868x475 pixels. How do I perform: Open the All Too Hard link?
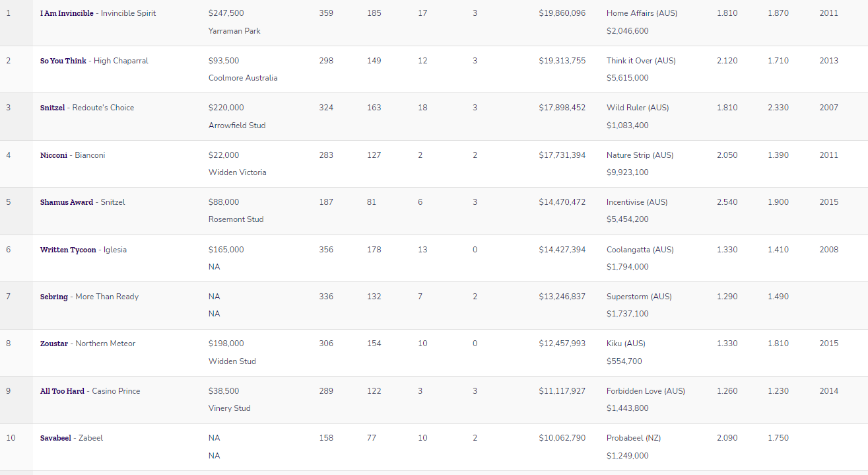(62, 391)
